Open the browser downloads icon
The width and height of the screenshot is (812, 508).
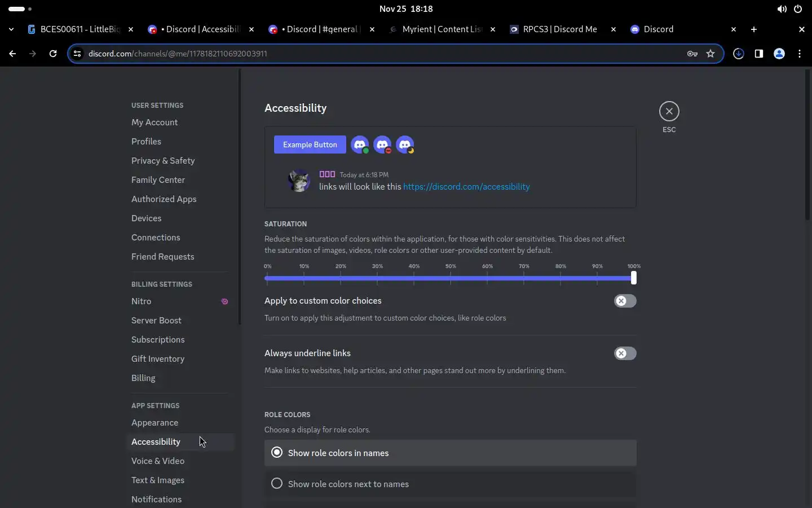739,54
